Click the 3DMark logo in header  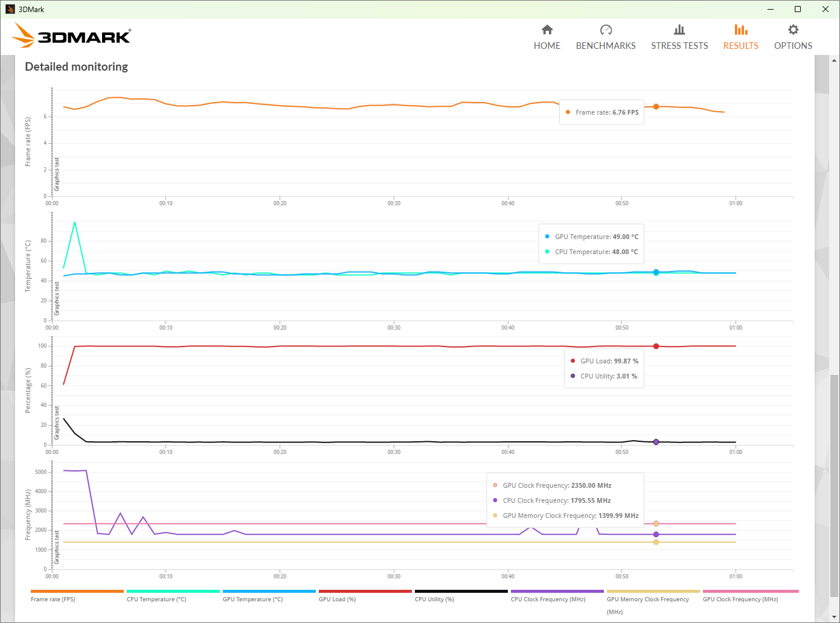(72, 36)
